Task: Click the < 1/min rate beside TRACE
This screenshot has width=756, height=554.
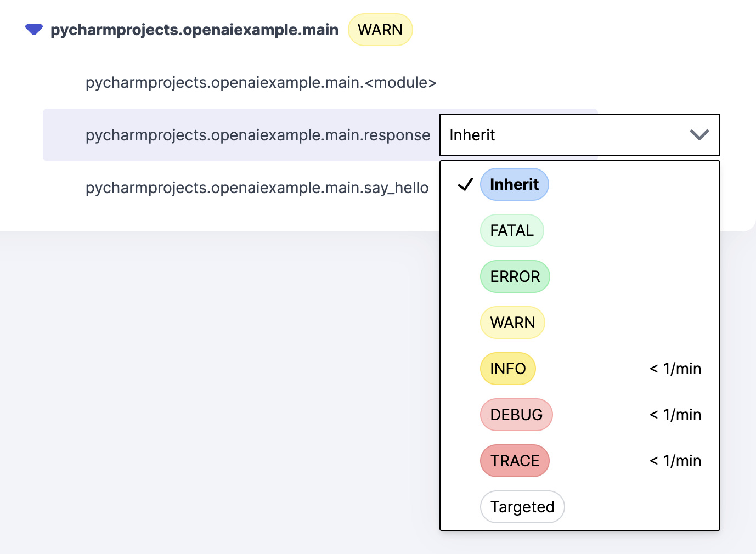Action: click(675, 461)
